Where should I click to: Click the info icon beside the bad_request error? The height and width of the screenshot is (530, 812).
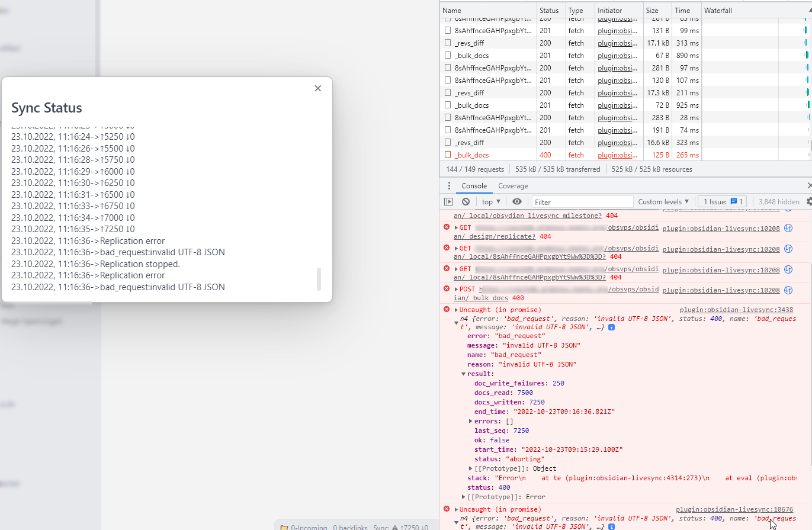611,326
